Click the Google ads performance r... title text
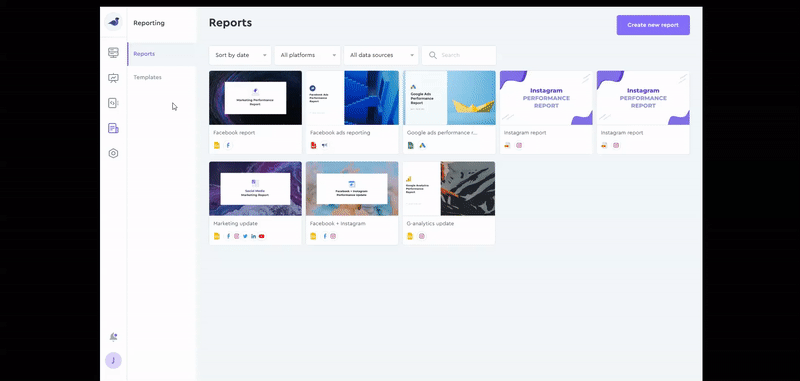 (x=442, y=133)
